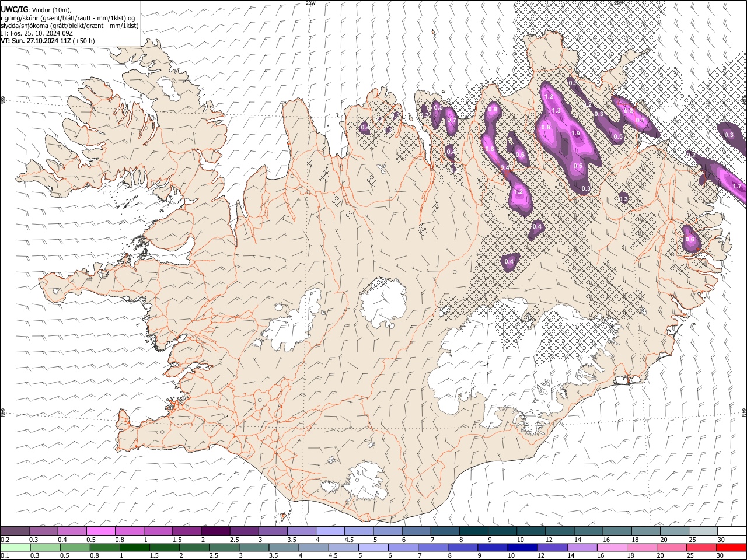Click the dark green swatch between 1 and 1.5 in the bottom legend row
This screenshot has height=560, width=747.
(135, 547)
